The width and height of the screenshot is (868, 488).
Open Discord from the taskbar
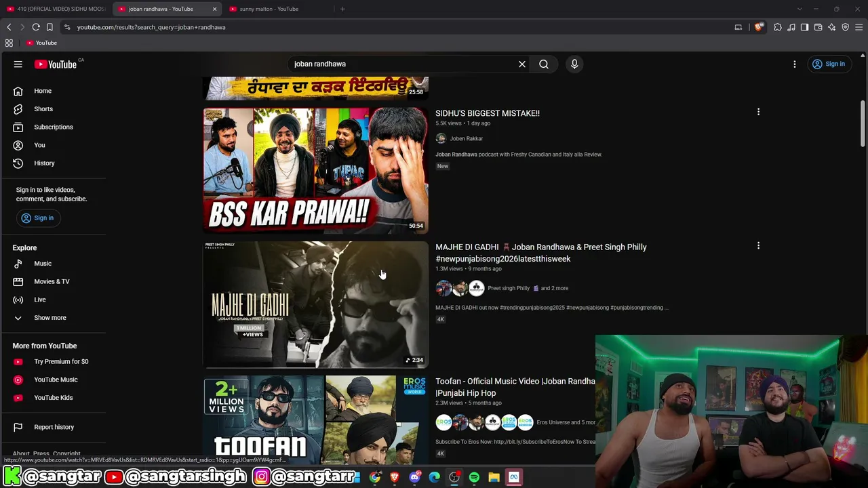tap(414, 477)
